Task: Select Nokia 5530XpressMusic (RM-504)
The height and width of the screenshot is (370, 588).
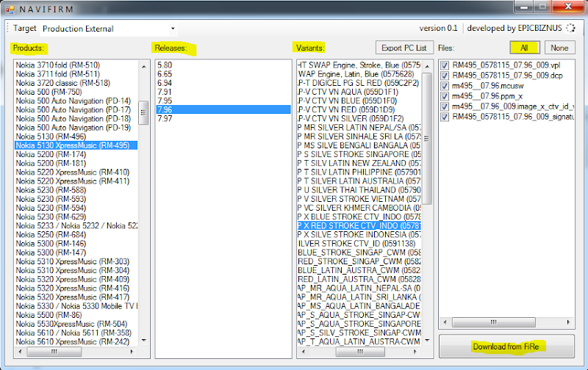Action: point(76,324)
